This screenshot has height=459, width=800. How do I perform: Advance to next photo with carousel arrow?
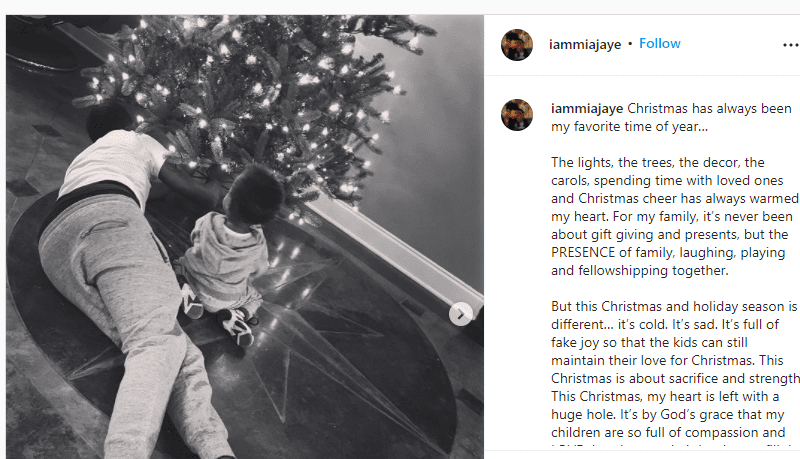click(x=461, y=314)
